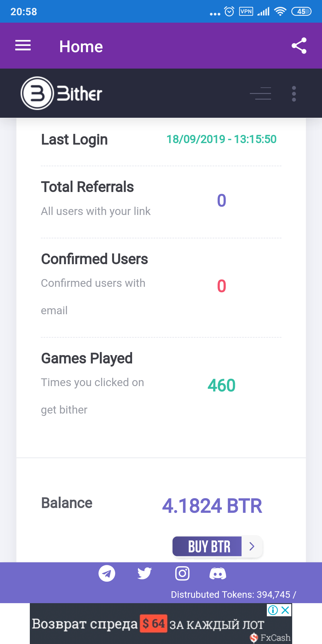The width and height of the screenshot is (322, 644).
Task: Tap the Last Login timestamp
Action: pyautogui.click(x=221, y=139)
